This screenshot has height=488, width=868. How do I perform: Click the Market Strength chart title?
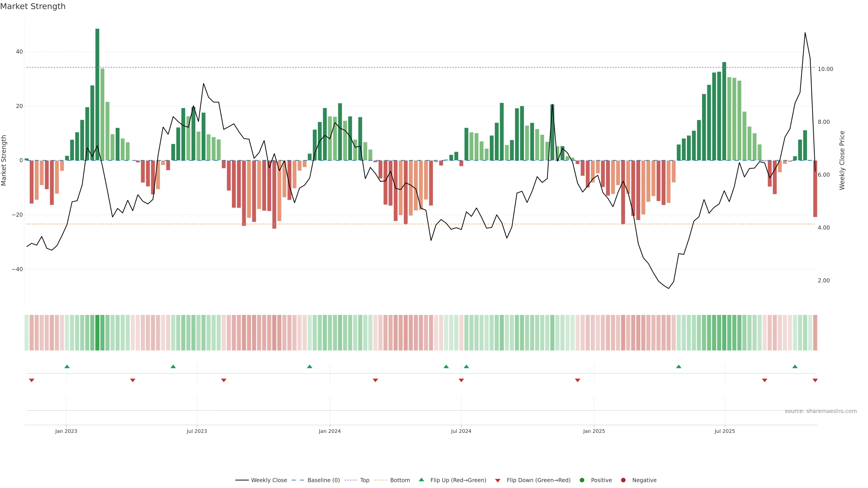click(x=33, y=6)
